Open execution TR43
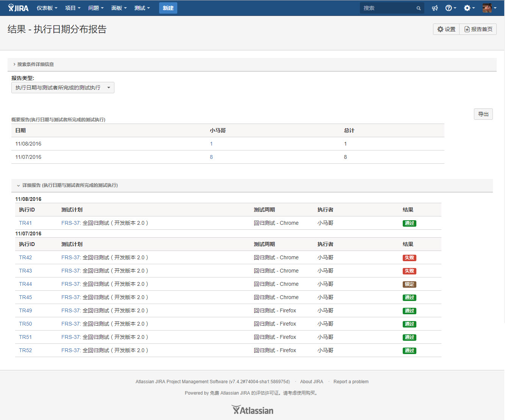 [x=25, y=271]
